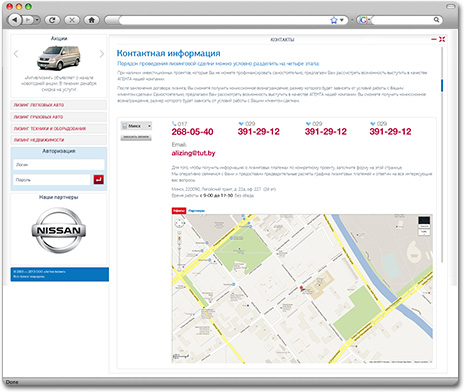The image size is (464, 392).
Task: Click the browser back arrow button
Action: coord(15,20)
